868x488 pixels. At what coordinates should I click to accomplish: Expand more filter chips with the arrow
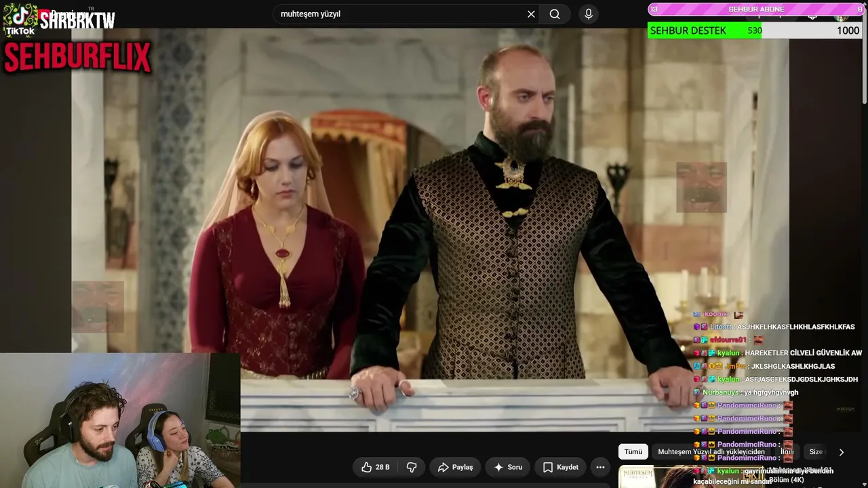842,452
